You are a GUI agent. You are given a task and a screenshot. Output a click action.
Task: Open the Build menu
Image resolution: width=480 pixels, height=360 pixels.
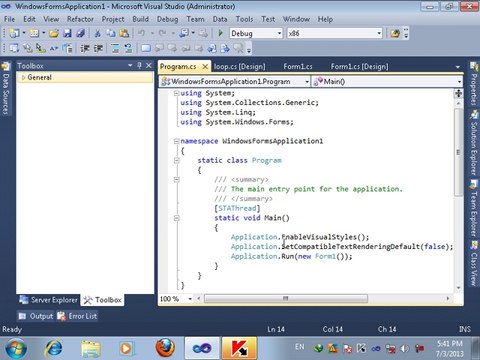(x=141, y=19)
